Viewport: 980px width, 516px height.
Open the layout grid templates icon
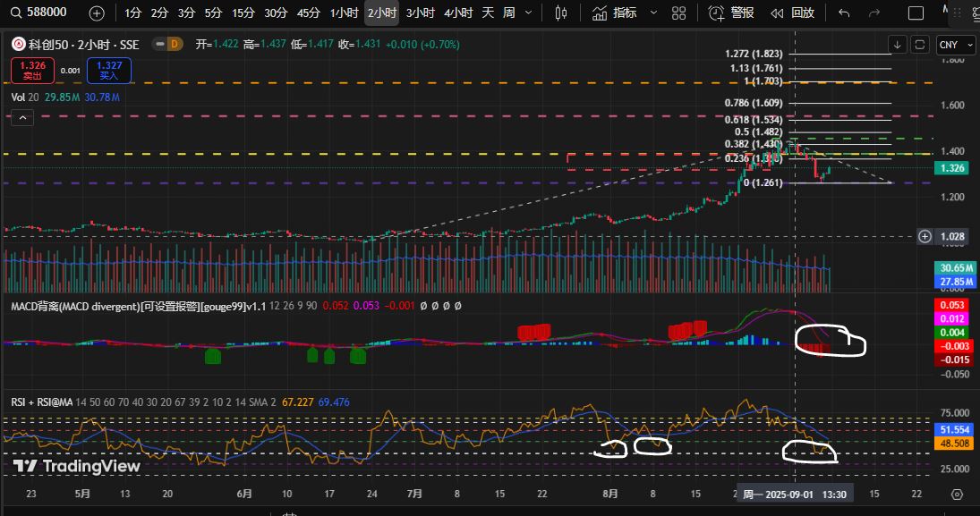[679, 13]
